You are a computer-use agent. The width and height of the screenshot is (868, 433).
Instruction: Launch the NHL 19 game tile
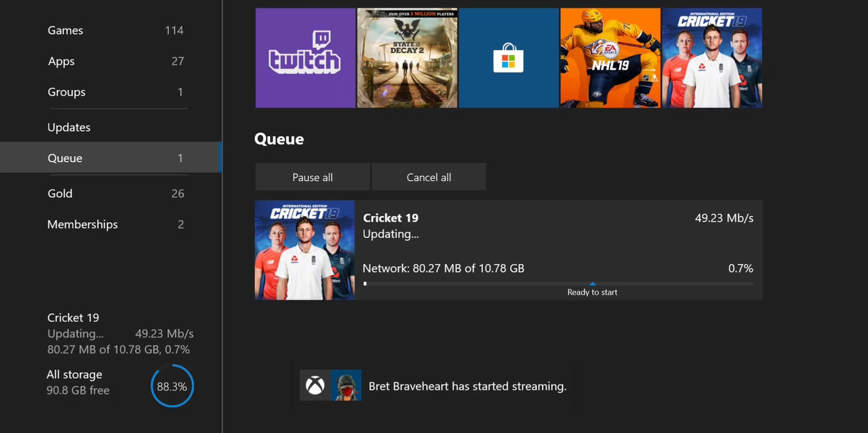pyautogui.click(x=610, y=58)
